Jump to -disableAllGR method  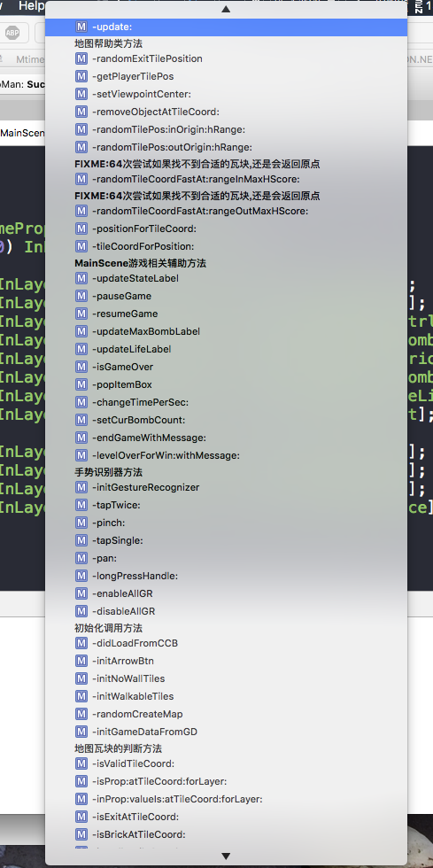(226, 612)
